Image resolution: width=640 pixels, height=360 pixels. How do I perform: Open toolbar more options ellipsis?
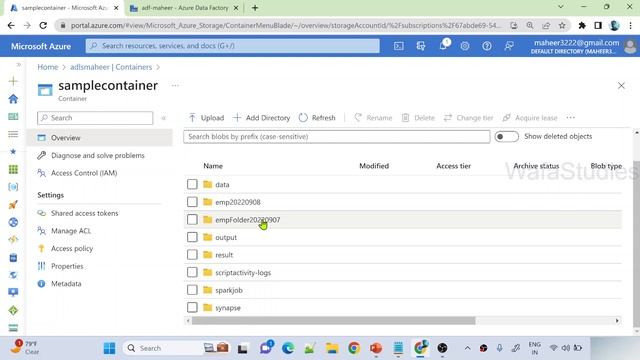point(571,118)
